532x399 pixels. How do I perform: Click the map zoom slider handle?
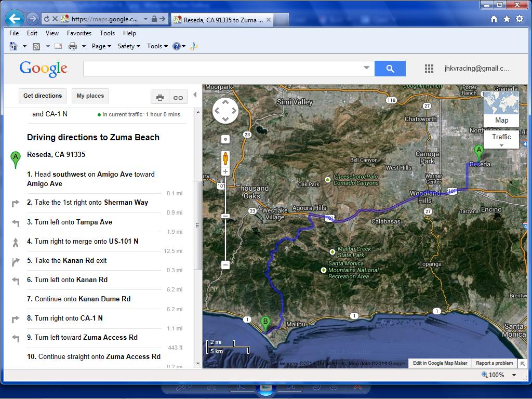click(x=225, y=216)
